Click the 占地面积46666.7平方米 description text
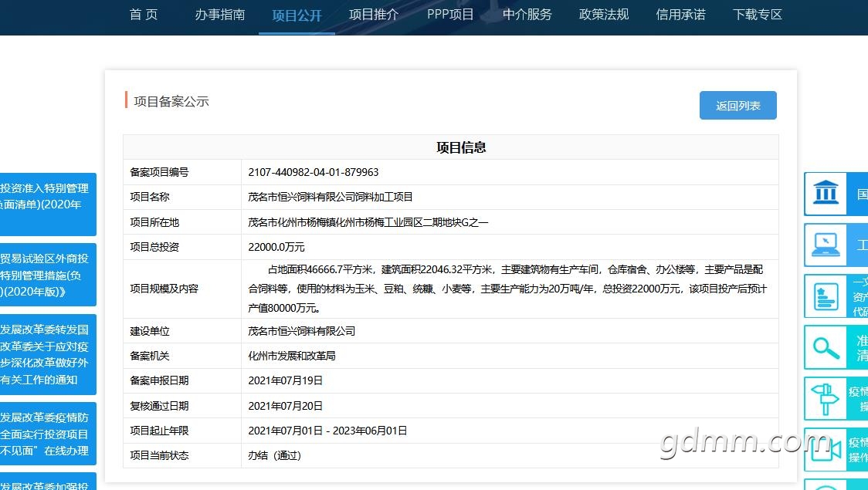 (507, 289)
